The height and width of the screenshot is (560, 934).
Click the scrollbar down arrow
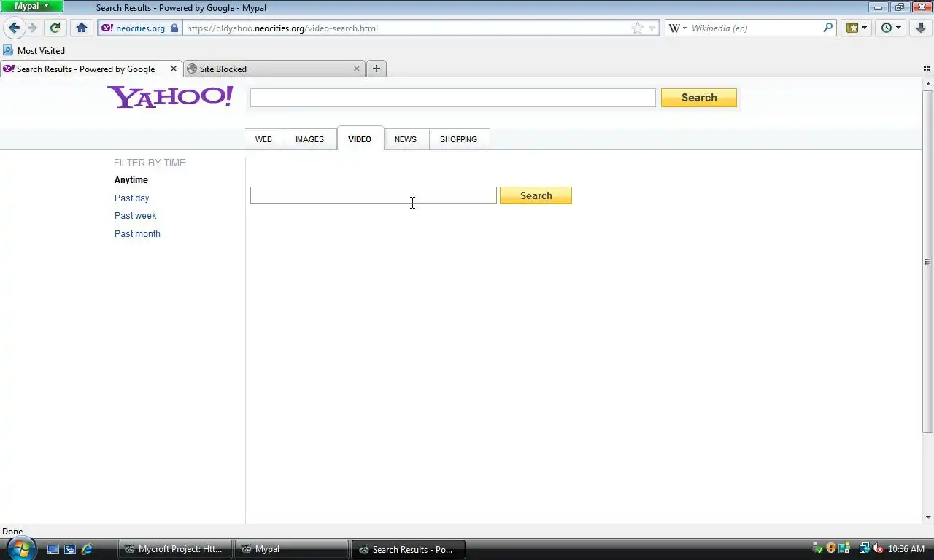click(x=927, y=517)
